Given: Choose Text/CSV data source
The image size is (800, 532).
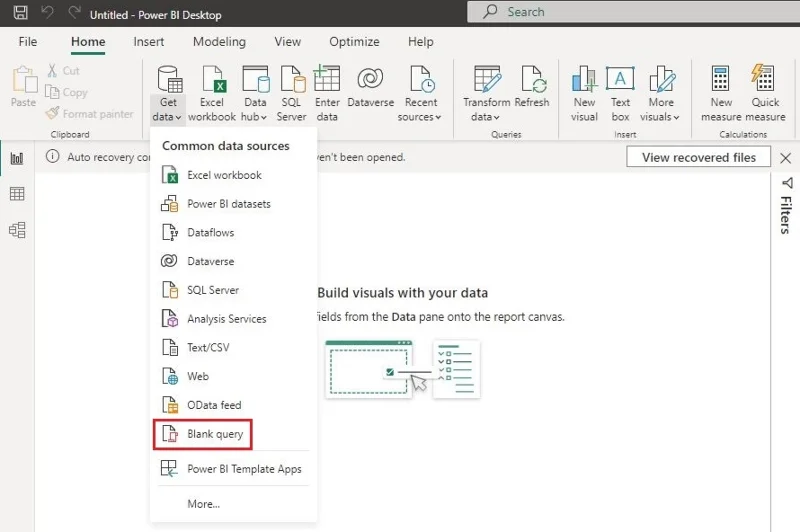Looking at the screenshot, I should click(x=234, y=347).
